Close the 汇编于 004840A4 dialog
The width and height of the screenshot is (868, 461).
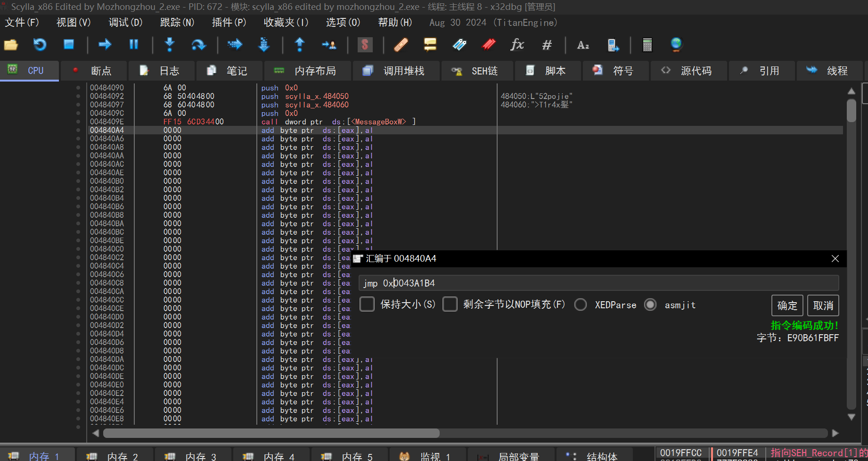pyautogui.click(x=835, y=258)
